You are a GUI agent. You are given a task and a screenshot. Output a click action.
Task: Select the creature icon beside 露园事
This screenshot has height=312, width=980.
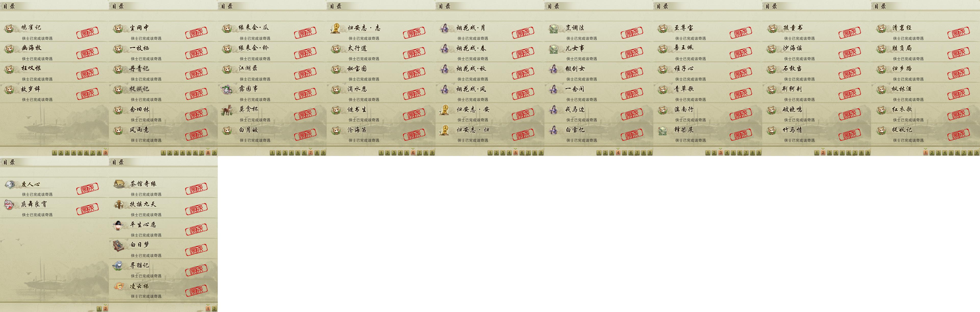[x=227, y=90]
